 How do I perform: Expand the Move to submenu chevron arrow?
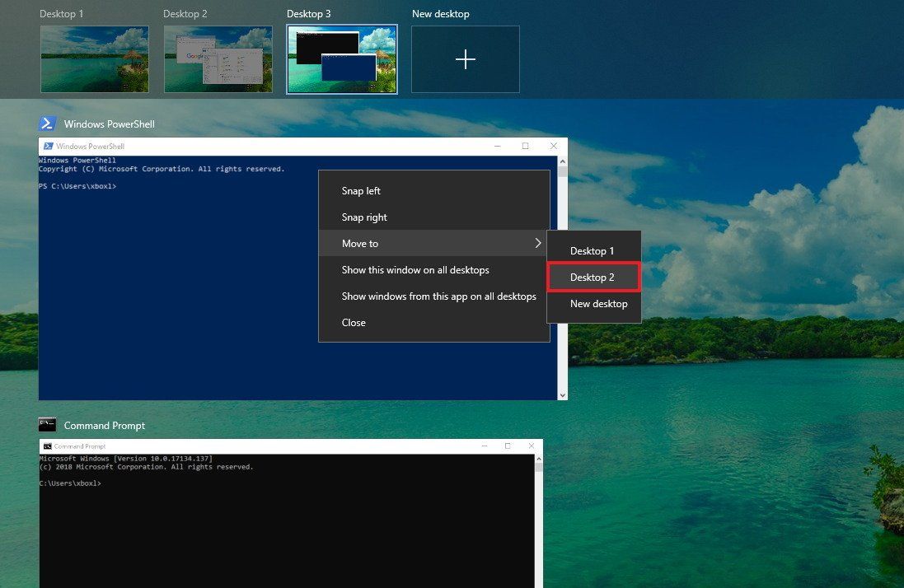point(538,243)
